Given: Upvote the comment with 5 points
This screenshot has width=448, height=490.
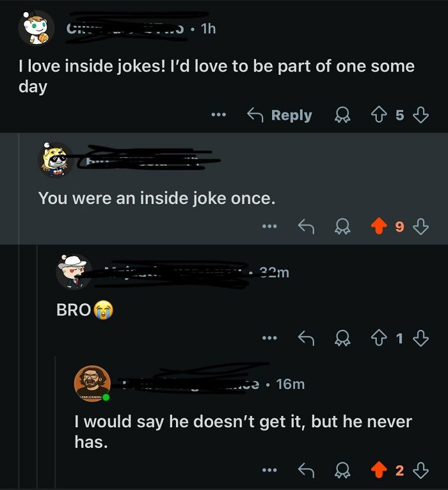Looking at the screenshot, I should (x=379, y=115).
